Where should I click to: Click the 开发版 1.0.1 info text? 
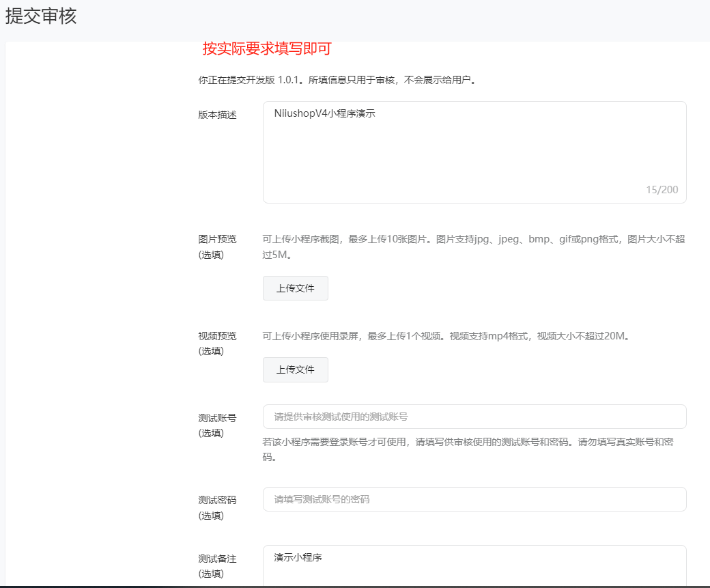click(337, 80)
